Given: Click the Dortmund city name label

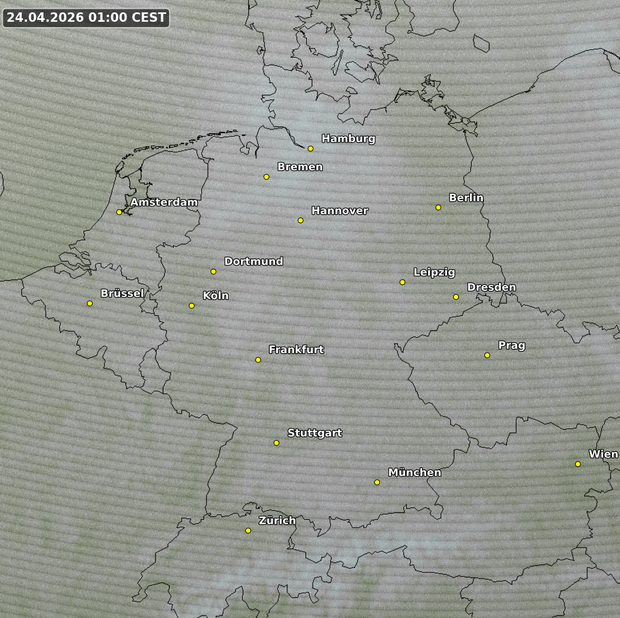Looking at the screenshot, I should click(253, 262).
